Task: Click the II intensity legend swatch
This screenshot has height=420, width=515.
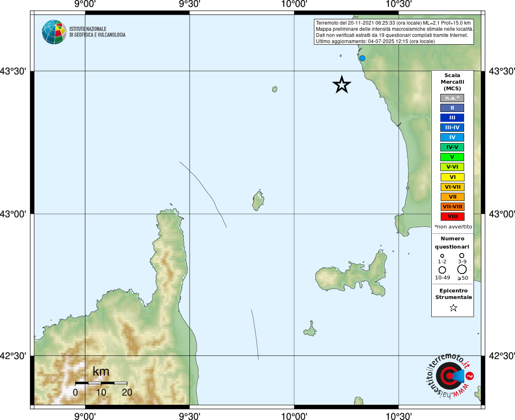Action: tap(452, 108)
